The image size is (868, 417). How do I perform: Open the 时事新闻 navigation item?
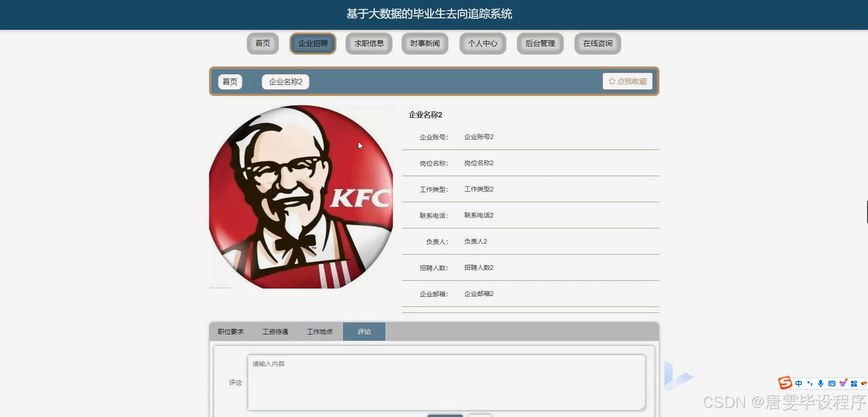(425, 44)
